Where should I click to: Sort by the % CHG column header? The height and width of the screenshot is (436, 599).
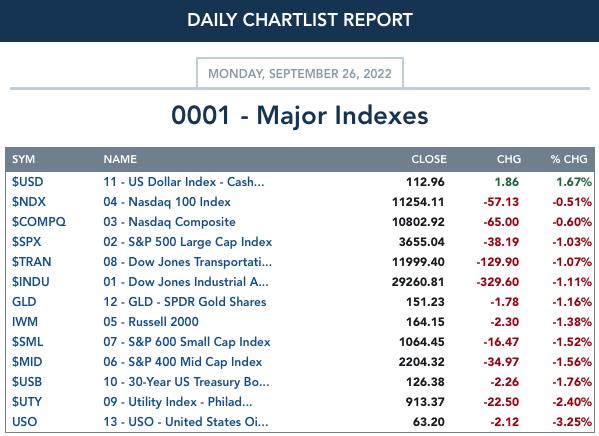(x=569, y=159)
